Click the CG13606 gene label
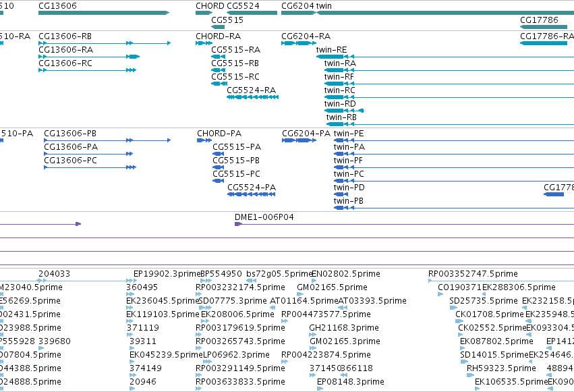 tap(57, 6)
